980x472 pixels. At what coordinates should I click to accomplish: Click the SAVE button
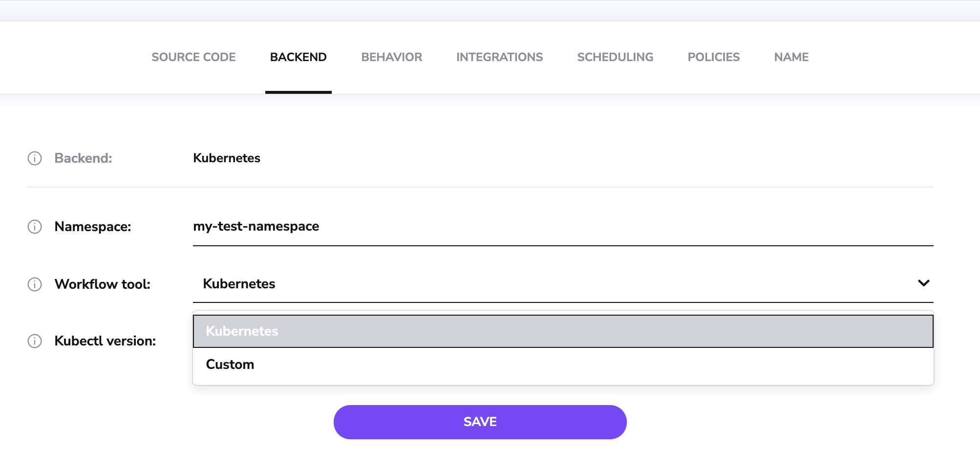click(x=480, y=422)
